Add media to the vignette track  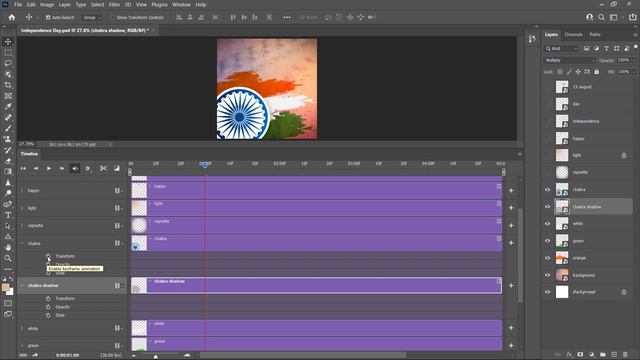(x=511, y=225)
